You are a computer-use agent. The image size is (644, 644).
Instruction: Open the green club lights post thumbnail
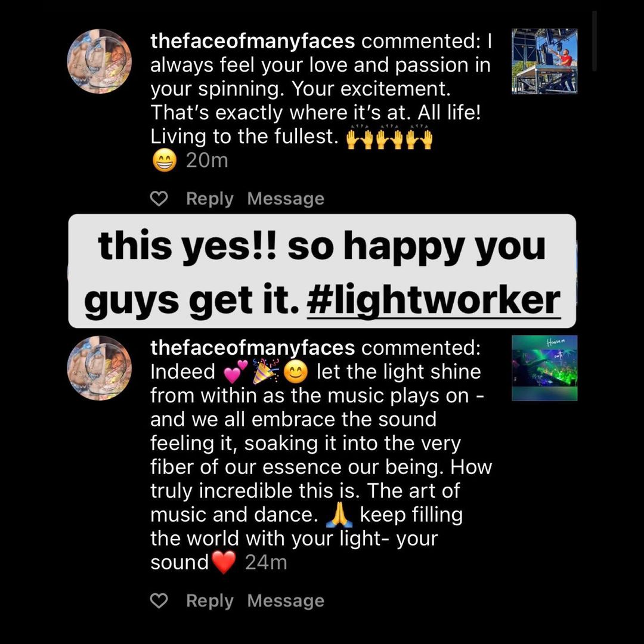(x=544, y=368)
